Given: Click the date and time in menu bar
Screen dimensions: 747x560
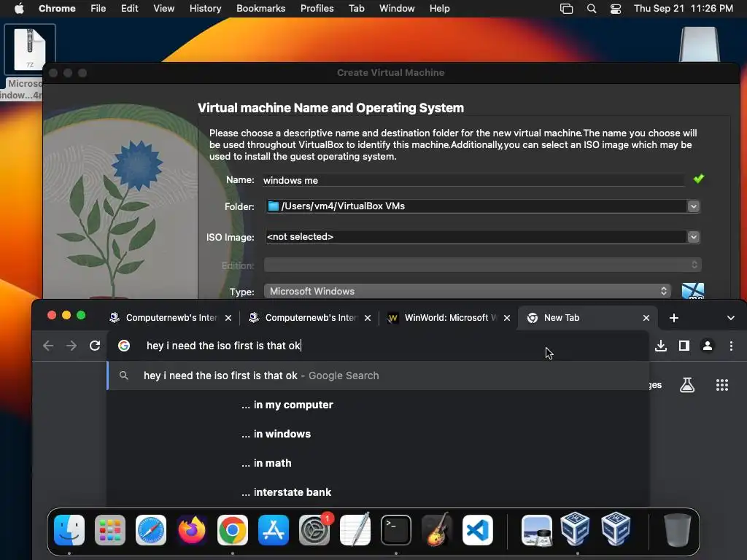Looking at the screenshot, I should (683, 9).
